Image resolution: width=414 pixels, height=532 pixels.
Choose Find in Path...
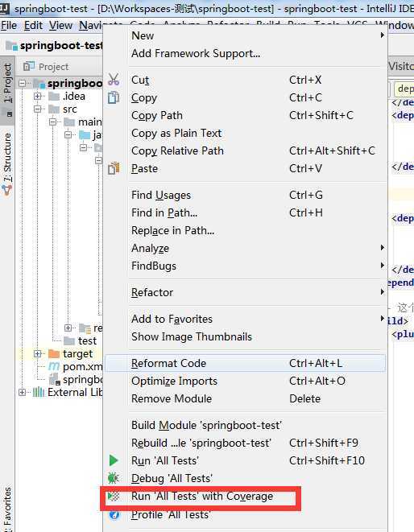(245, 212)
